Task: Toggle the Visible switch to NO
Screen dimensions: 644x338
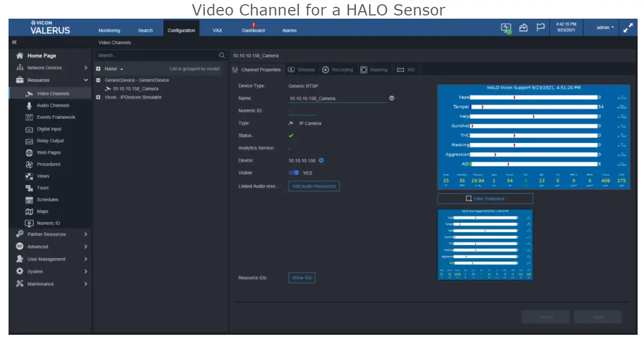Action: tap(294, 172)
